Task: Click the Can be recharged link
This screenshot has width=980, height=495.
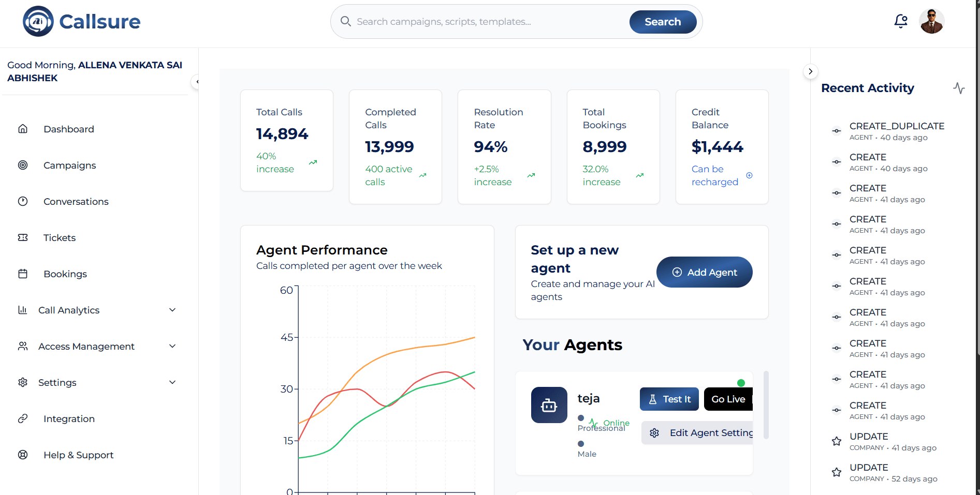Action: (x=715, y=175)
